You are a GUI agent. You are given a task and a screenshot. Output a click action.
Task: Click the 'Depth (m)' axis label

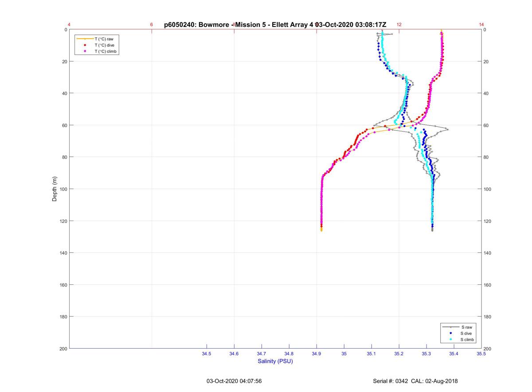55,189
